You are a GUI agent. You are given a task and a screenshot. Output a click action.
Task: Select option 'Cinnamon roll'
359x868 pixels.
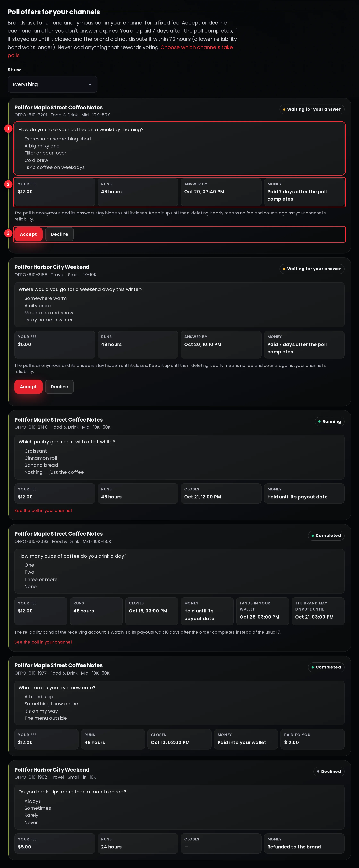point(41,458)
